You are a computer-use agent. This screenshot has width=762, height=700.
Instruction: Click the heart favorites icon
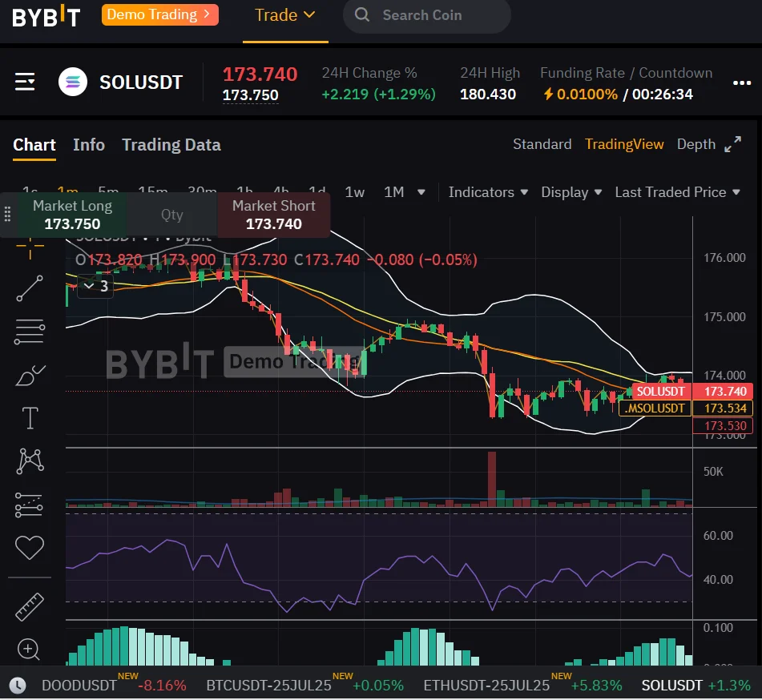click(x=30, y=548)
